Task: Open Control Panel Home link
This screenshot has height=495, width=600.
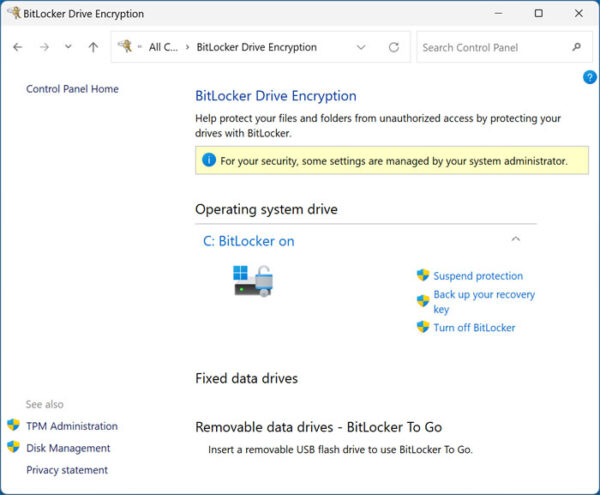Action: point(72,89)
